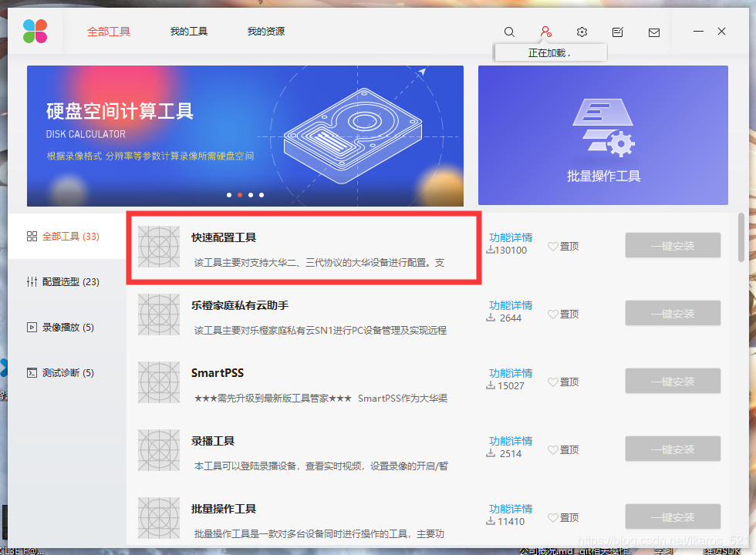This screenshot has width=756, height=555.
Task: Click the user account icon
Action: point(546,32)
